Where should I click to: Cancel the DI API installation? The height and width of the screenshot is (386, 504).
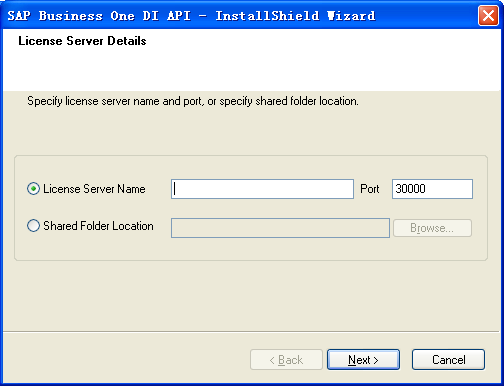pyautogui.click(x=448, y=360)
